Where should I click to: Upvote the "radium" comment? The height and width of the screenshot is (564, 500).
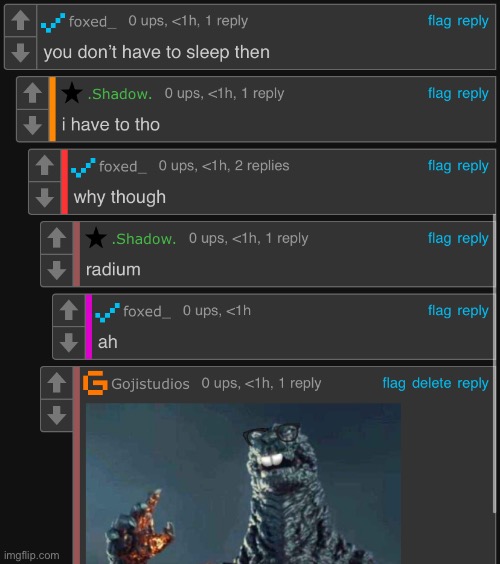pos(57,238)
